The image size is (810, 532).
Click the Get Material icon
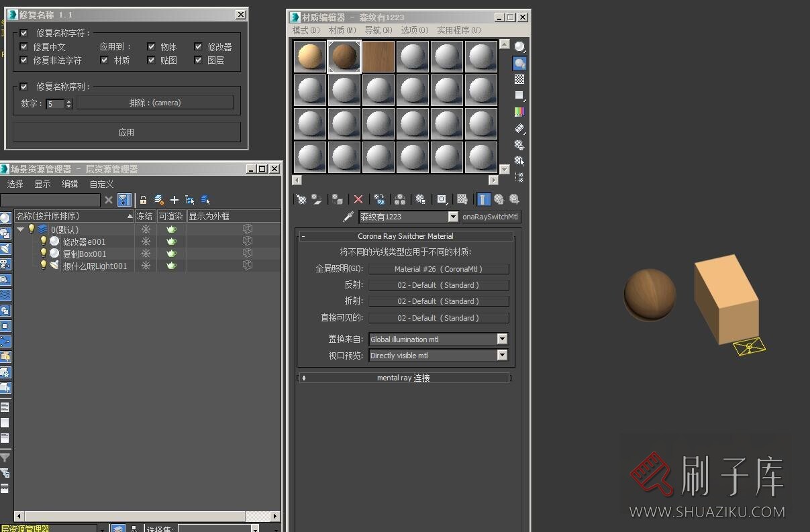click(x=301, y=199)
